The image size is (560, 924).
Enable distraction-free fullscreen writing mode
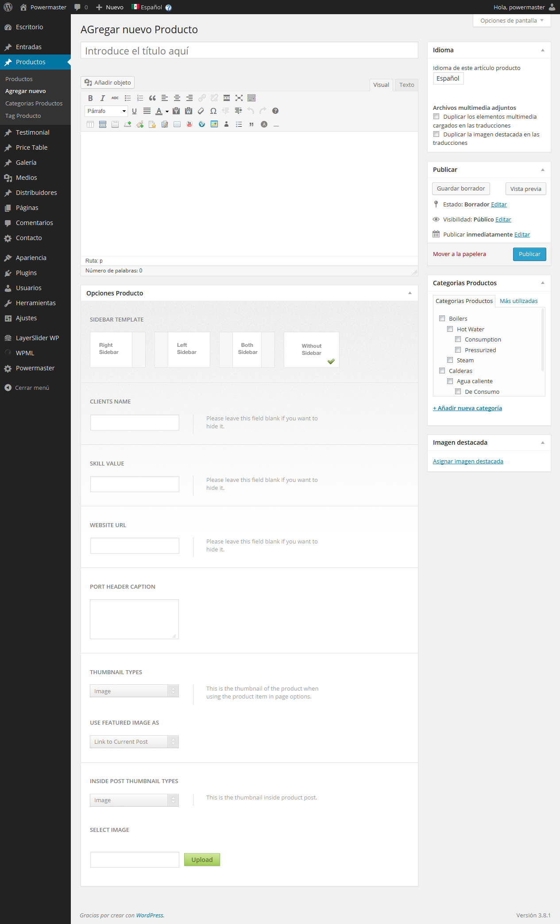(x=239, y=98)
